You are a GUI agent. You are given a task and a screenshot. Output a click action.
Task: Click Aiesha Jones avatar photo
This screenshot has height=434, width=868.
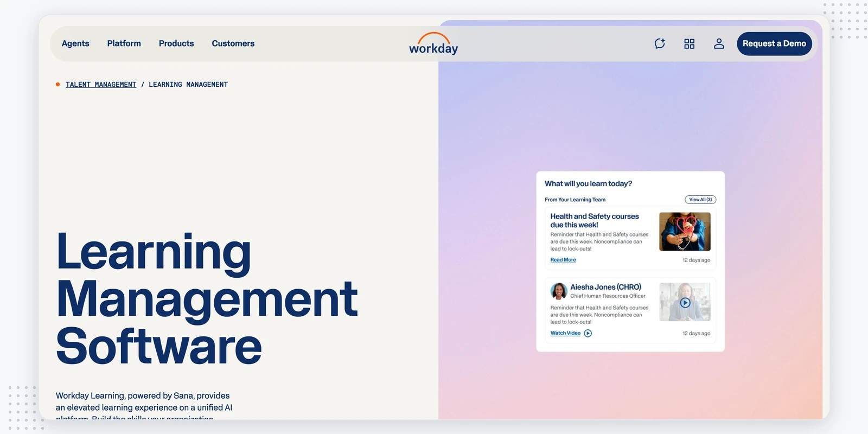pos(559,291)
